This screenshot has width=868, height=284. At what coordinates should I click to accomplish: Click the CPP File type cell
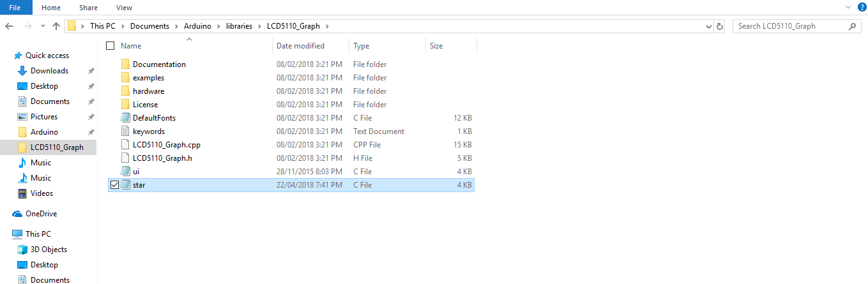pos(368,144)
